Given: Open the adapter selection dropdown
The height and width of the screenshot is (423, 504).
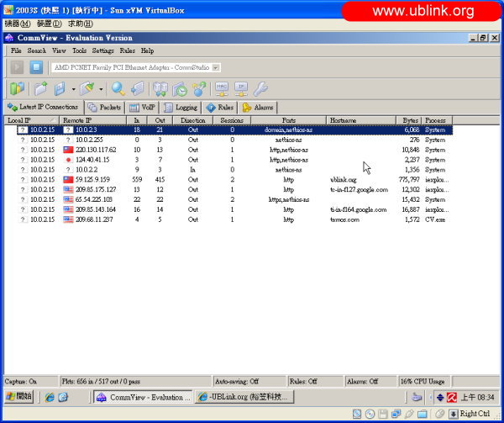Looking at the screenshot, I should [x=216, y=67].
